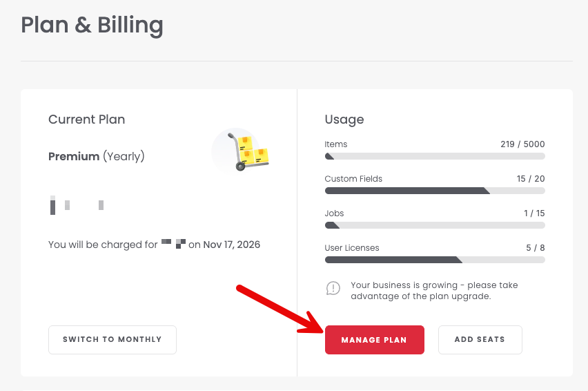Click the Add Seats button
This screenshot has width=588, height=391.
pos(480,340)
